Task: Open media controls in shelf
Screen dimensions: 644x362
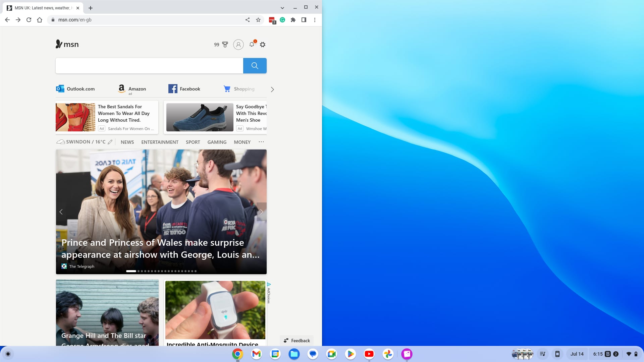Action: [x=542, y=354]
